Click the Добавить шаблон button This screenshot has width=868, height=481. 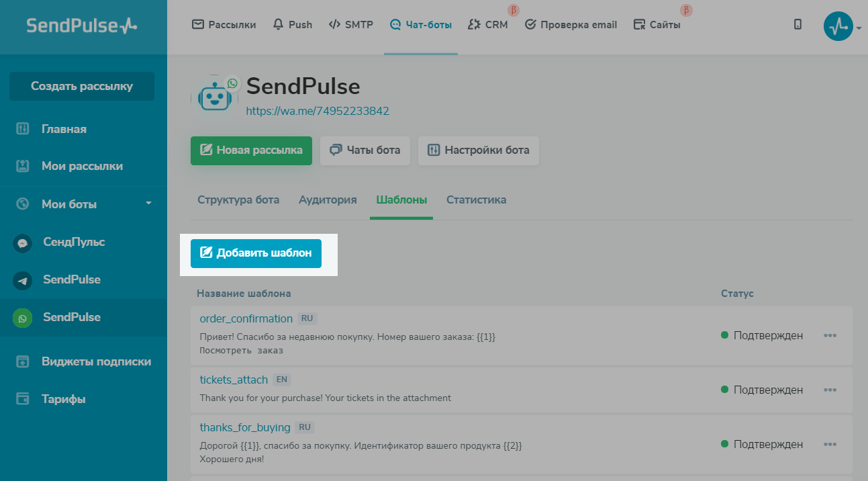click(256, 253)
